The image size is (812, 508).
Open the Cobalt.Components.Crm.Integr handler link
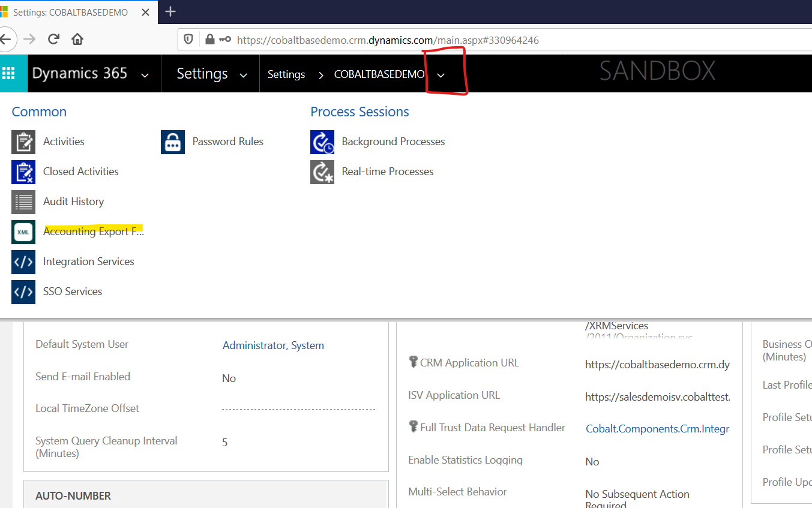[x=658, y=429]
